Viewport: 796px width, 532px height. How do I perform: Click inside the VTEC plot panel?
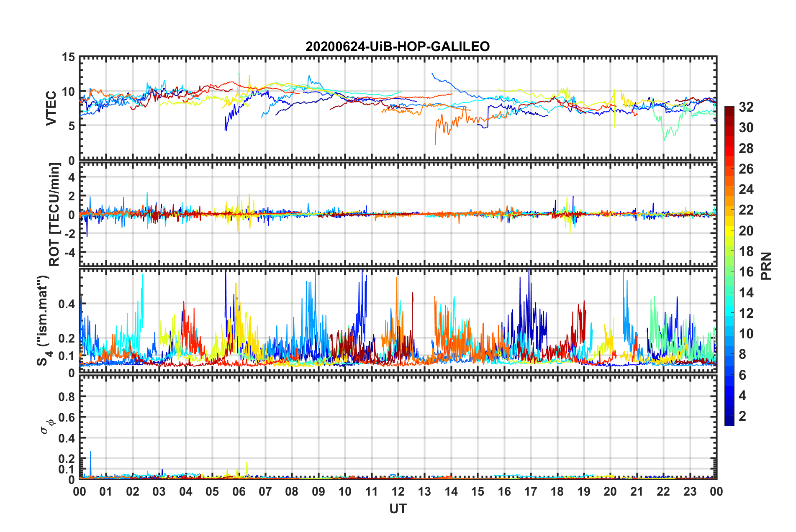[x=398, y=108]
